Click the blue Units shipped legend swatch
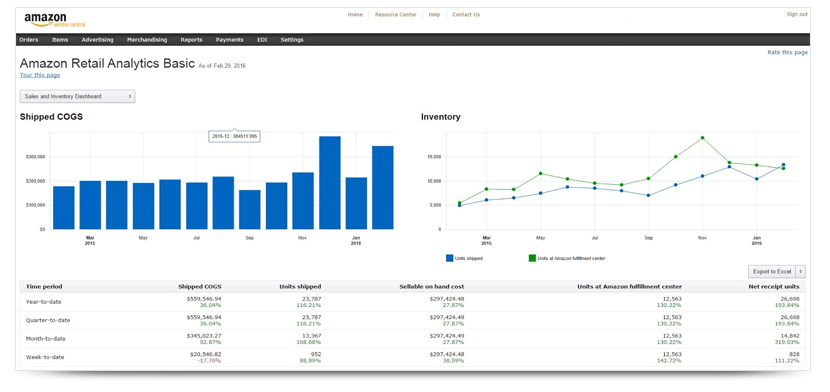 click(x=449, y=258)
